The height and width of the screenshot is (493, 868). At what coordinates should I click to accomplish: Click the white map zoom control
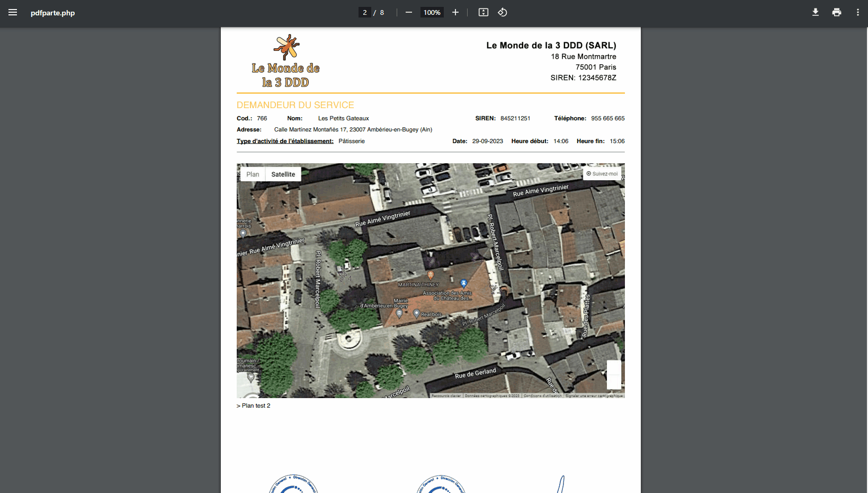614,375
